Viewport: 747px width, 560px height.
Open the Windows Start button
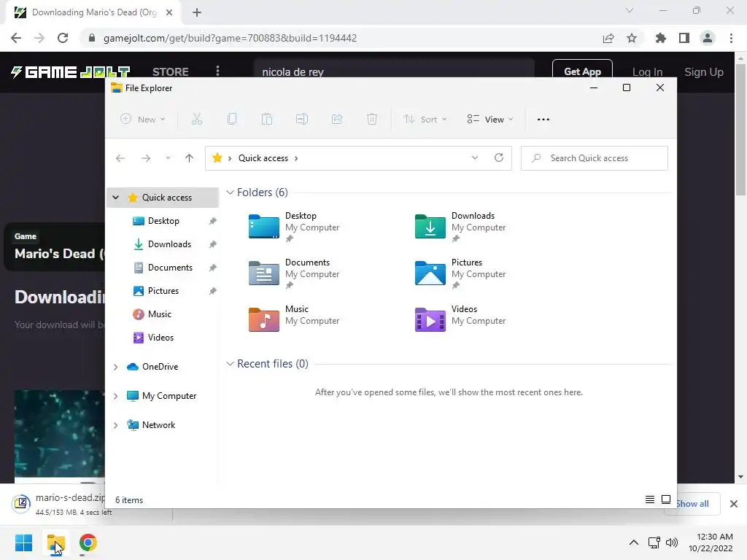(x=24, y=542)
